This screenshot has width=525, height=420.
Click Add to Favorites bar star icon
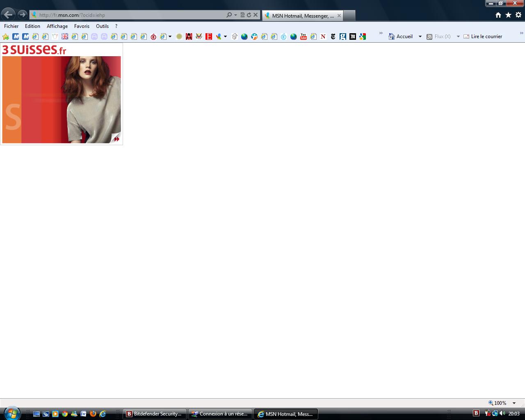6,37
